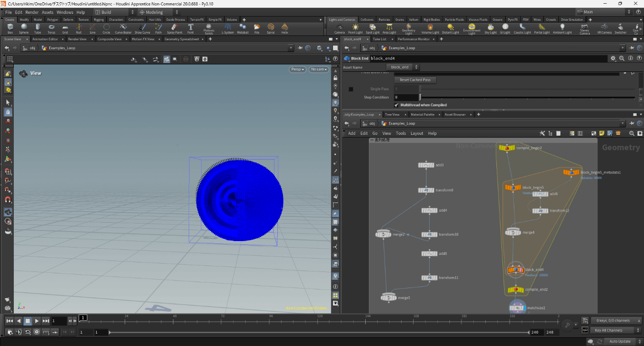Toggle sticky note display in network editor

pos(601,133)
